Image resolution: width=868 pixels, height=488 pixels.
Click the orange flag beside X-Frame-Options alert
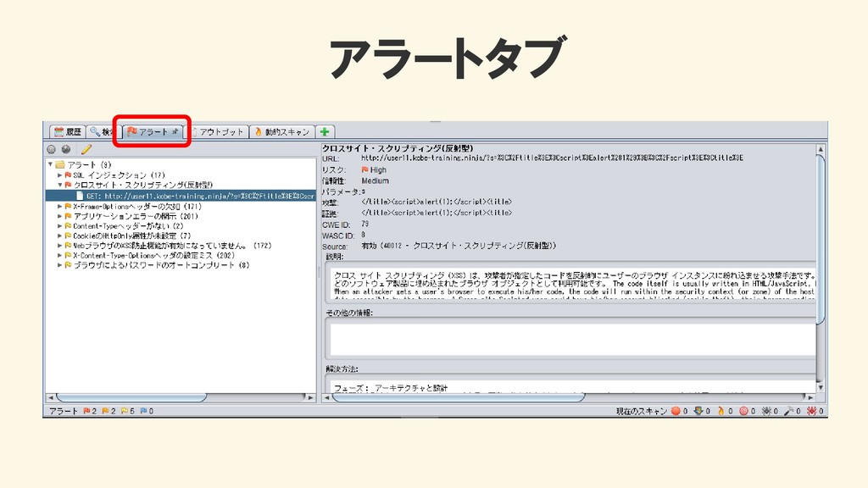(68, 206)
